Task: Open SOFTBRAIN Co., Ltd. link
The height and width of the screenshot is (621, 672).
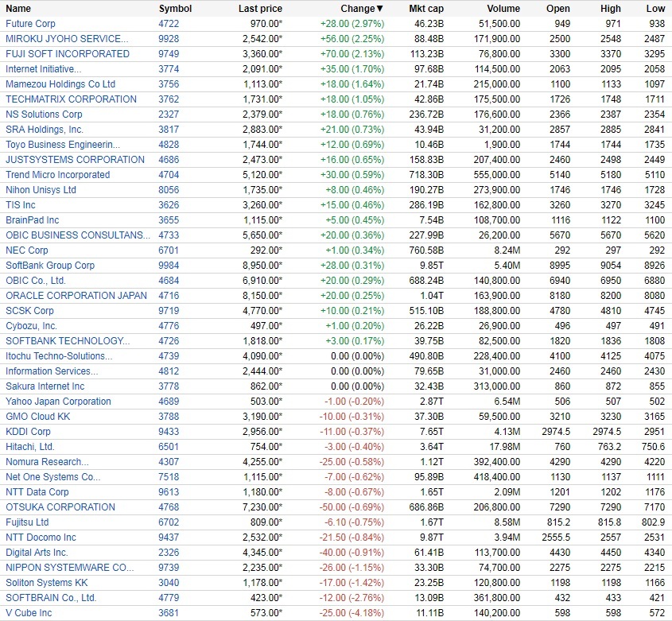Action: click(x=51, y=598)
